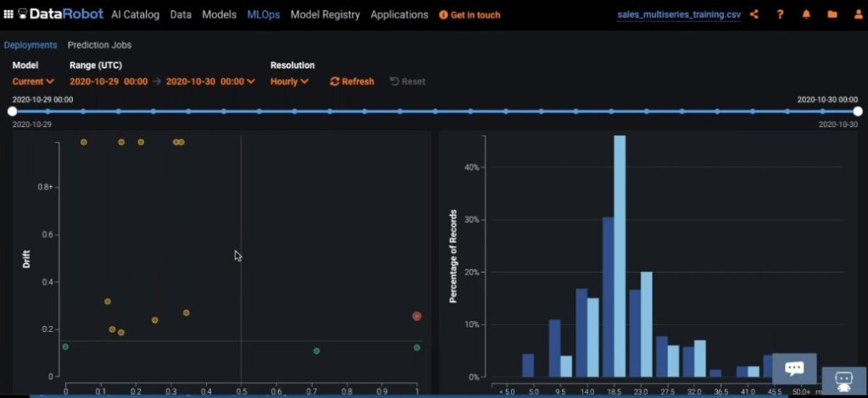Select the right handle of time range slider
Screen dimensions: 868x398
tap(858, 111)
